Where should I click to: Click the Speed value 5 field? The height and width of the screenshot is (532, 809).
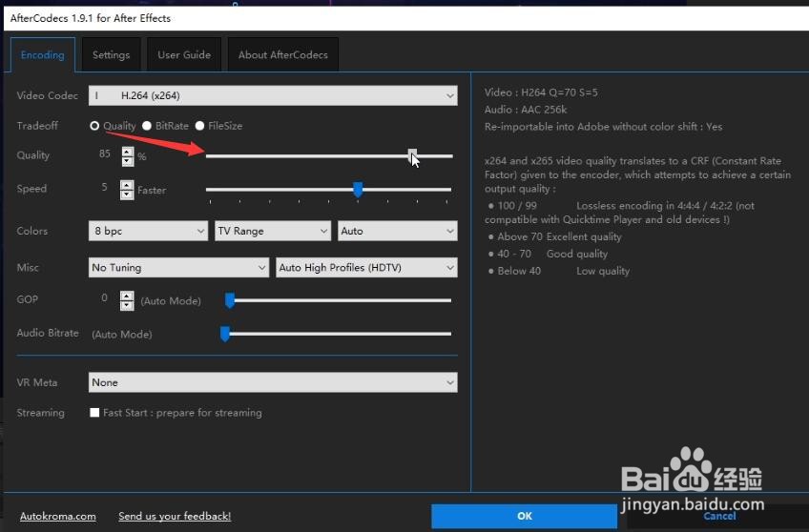click(x=105, y=187)
